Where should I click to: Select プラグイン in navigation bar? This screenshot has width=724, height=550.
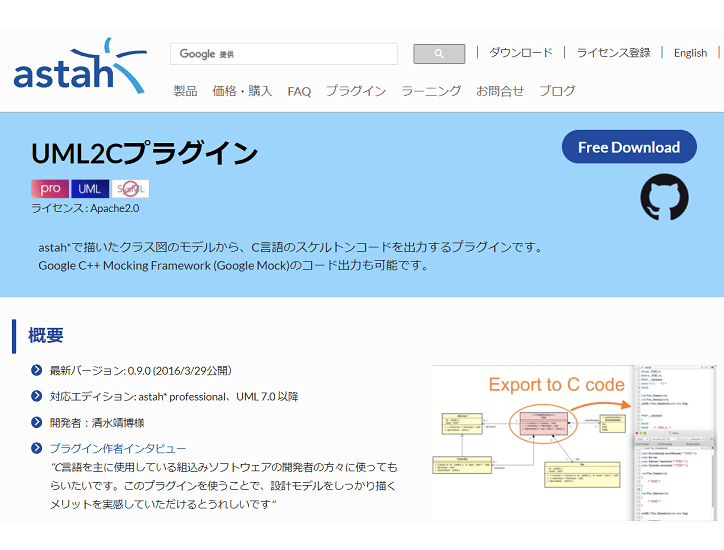tap(355, 91)
